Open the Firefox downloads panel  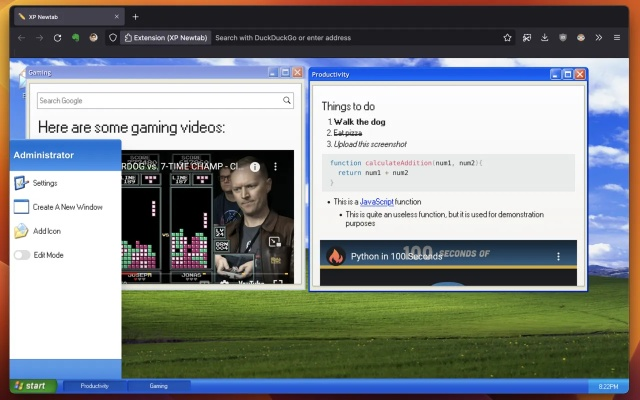pyautogui.click(x=545, y=38)
